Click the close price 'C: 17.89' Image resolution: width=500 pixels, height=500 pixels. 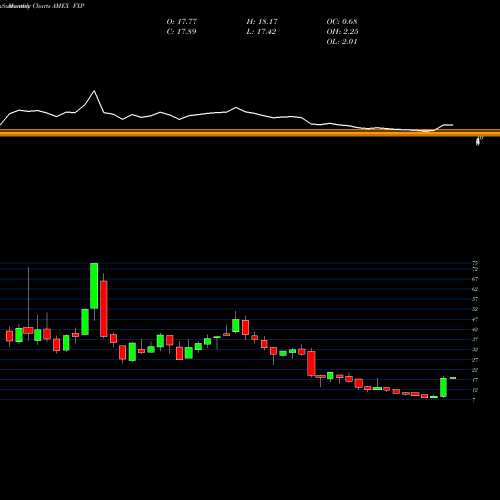[x=181, y=32]
